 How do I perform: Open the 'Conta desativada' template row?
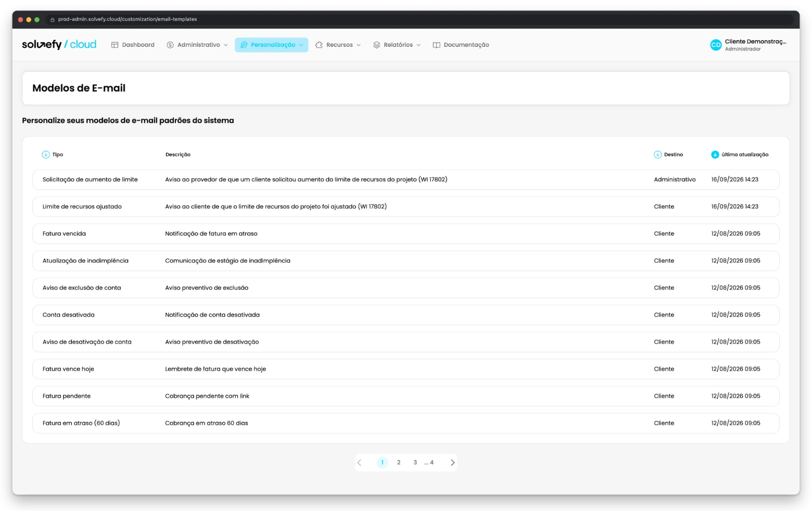[x=406, y=315]
